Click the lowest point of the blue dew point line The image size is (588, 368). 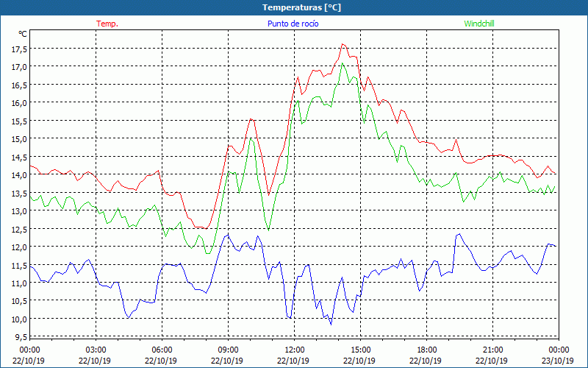[x=331, y=325]
